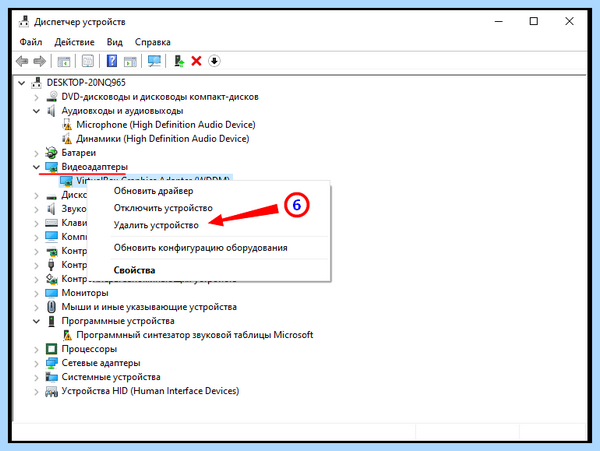Viewport: 600px width, 451px height.
Task: Collapse the Программные устройства category
Action: (36, 321)
